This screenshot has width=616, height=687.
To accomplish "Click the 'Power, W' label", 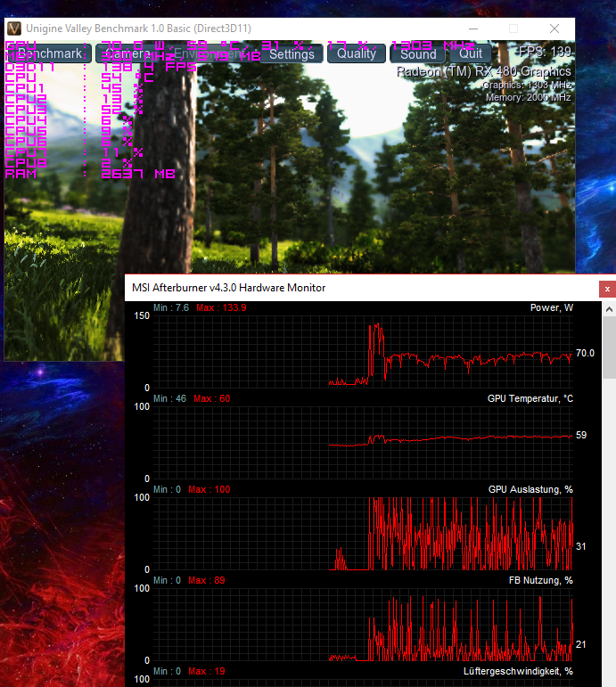I will [552, 307].
